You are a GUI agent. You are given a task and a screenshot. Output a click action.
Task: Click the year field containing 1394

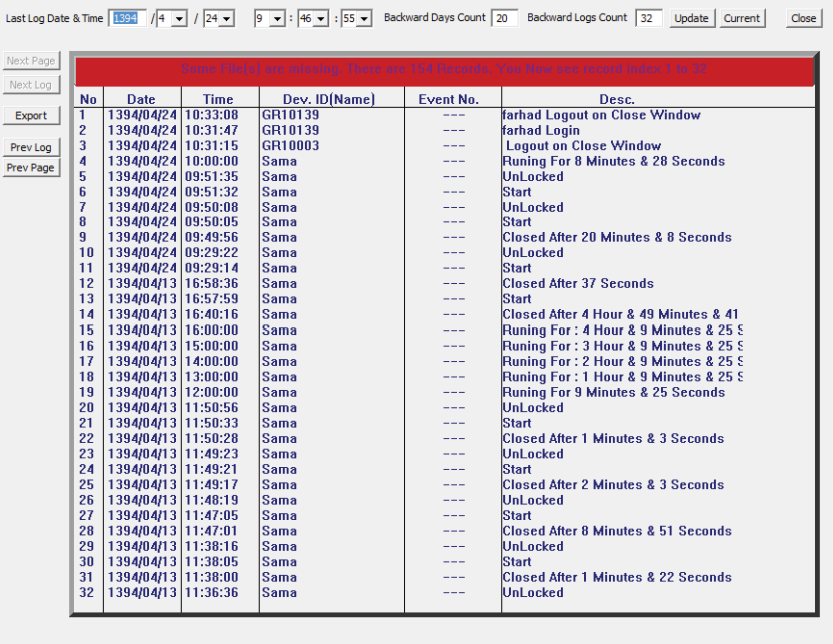[127, 18]
